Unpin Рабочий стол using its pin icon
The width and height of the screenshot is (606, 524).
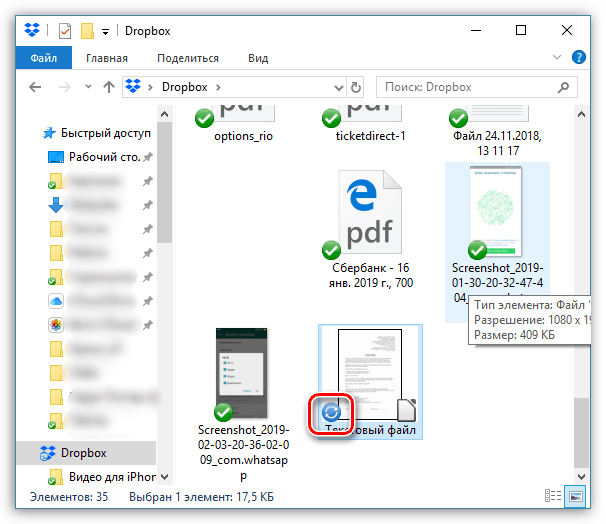pos(148,157)
